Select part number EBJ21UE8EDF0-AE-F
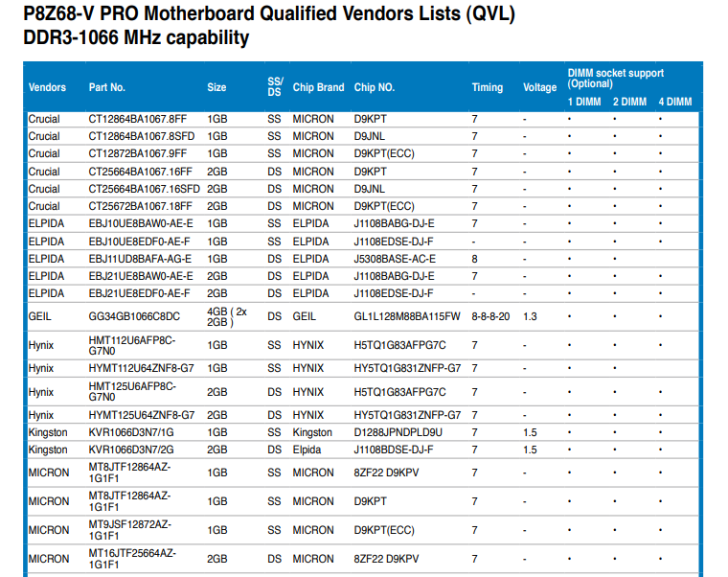 coord(139,293)
